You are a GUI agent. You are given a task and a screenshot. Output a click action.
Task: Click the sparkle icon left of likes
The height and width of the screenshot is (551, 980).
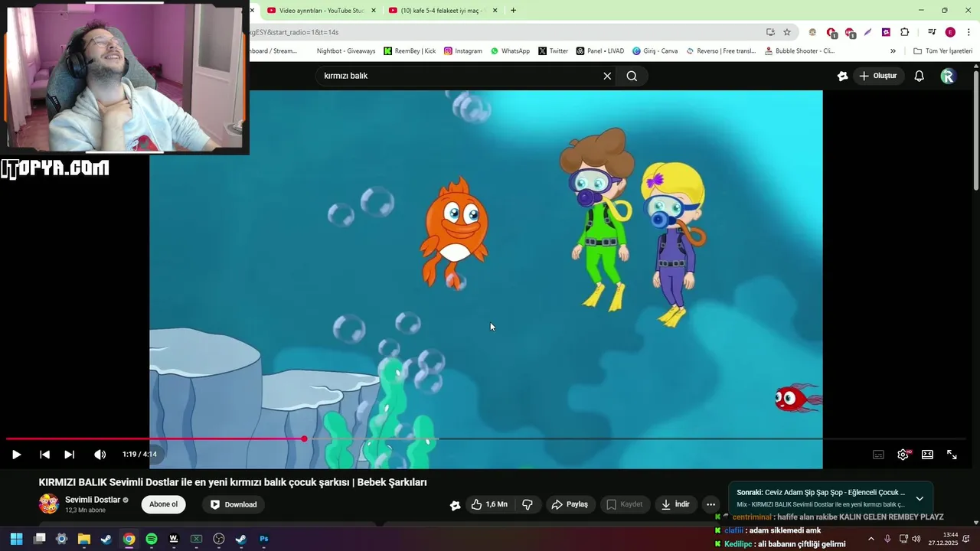click(455, 505)
